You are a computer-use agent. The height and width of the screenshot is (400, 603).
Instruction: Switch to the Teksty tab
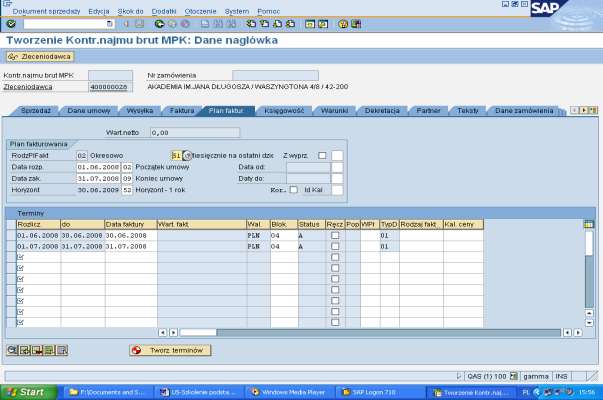click(x=468, y=111)
